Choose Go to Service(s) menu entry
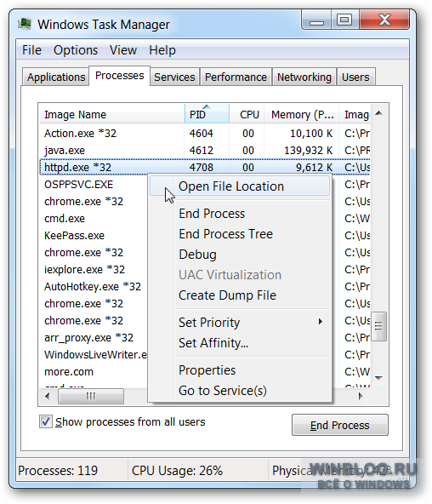 pyautogui.click(x=240, y=391)
